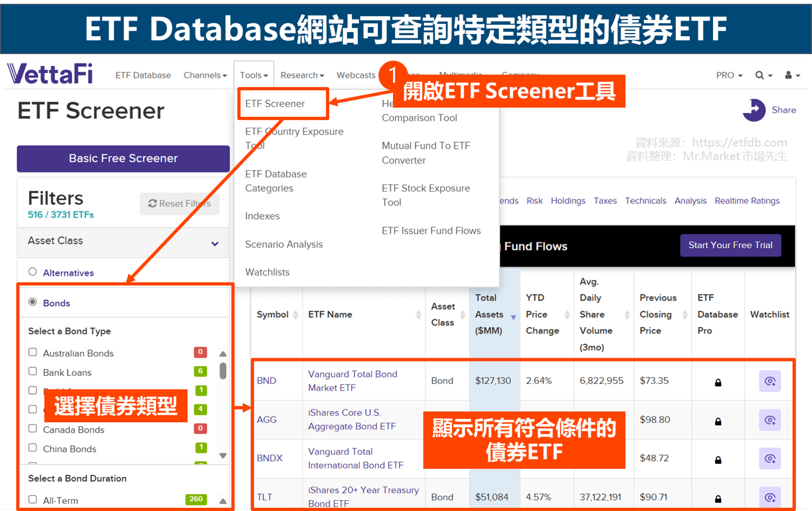Click bond duration list scroll up arrow

click(x=222, y=501)
